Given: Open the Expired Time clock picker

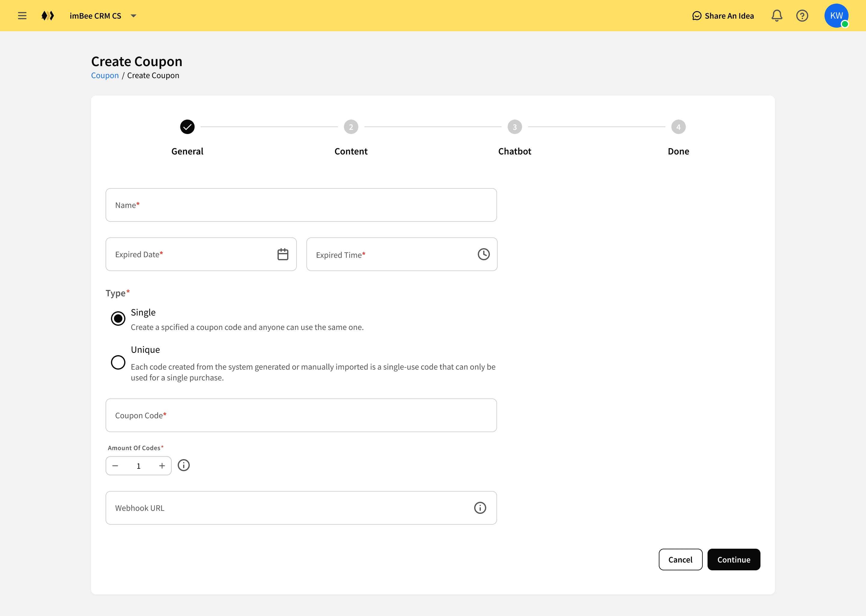Looking at the screenshot, I should click(484, 254).
